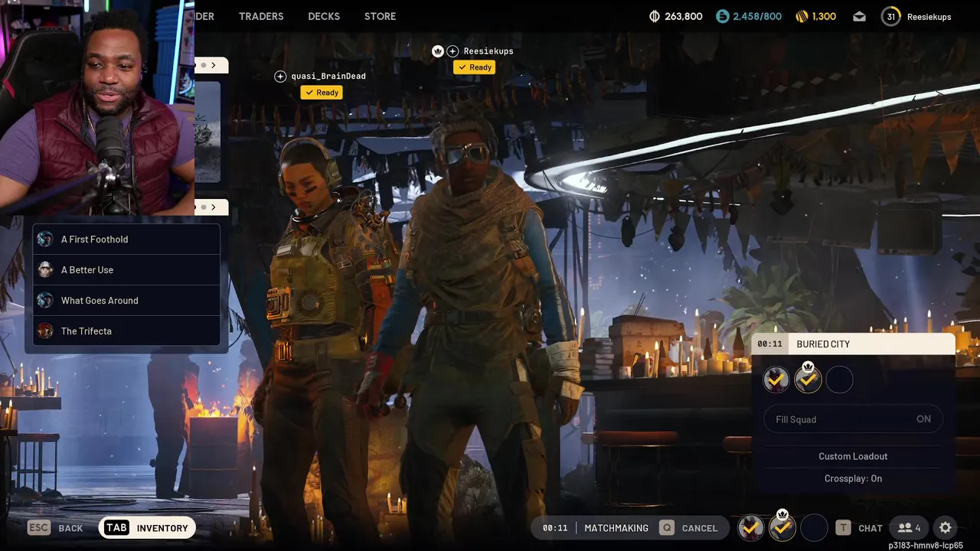Open the social friends list icon
Screen dimensions: 980x551
pyautogui.click(x=909, y=528)
